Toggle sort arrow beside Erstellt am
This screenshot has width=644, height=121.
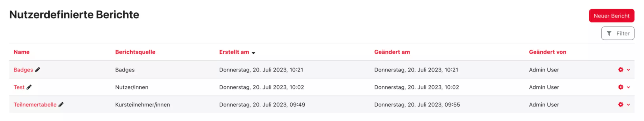(253, 53)
